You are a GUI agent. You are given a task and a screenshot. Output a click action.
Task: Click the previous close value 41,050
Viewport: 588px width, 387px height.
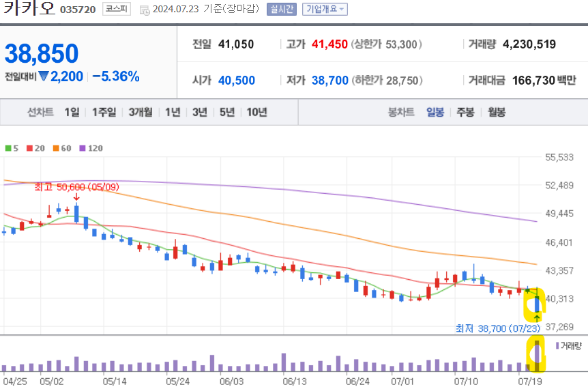pos(236,44)
